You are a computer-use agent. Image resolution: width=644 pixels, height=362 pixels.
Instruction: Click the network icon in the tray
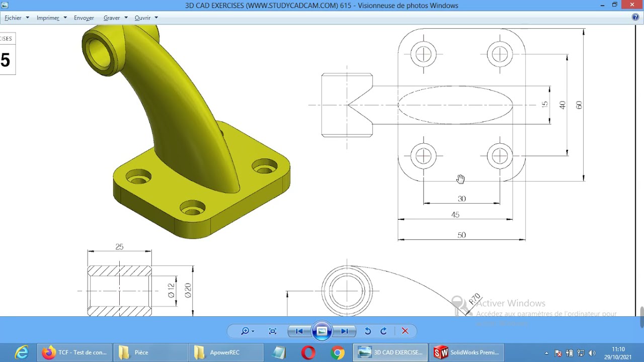(x=581, y=353)
